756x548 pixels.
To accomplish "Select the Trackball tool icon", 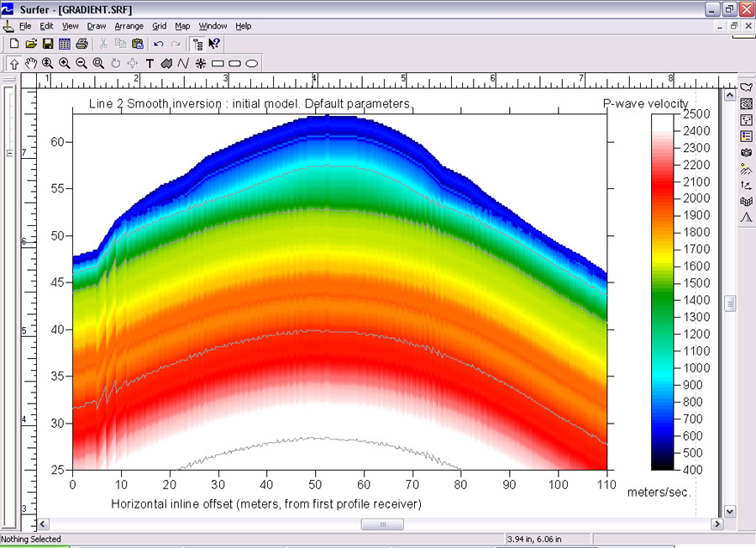I will (133, 63).
